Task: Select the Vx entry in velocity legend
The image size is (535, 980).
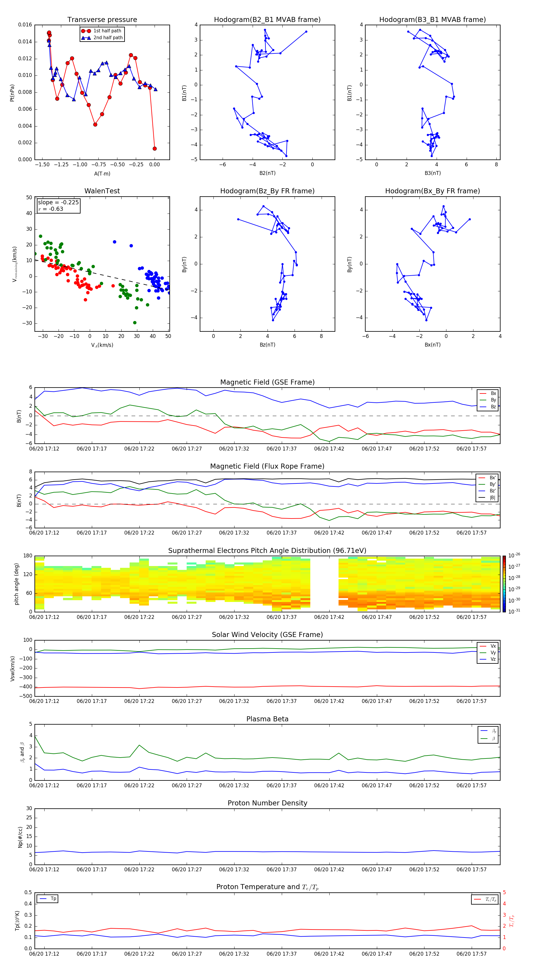Action: click(x=488, y=647)
